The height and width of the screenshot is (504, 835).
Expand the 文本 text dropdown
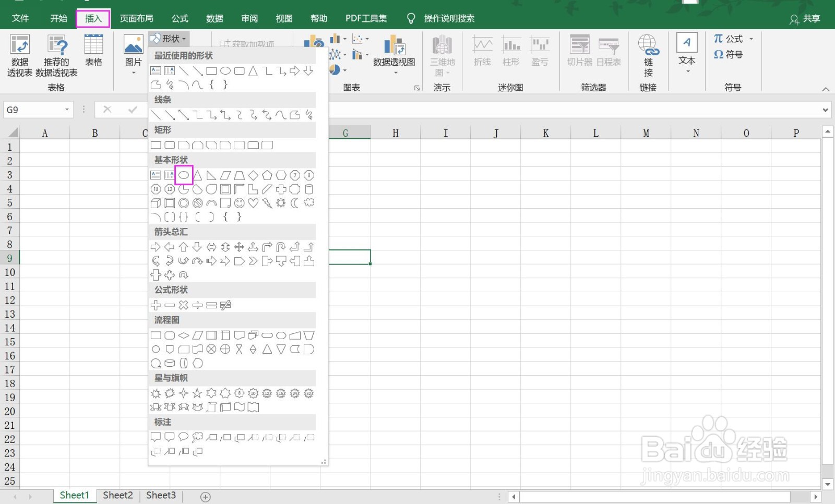687,71
